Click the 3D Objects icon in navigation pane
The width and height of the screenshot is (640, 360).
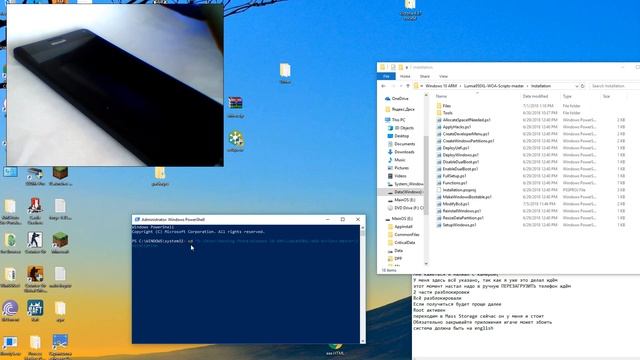coord(390,128)
